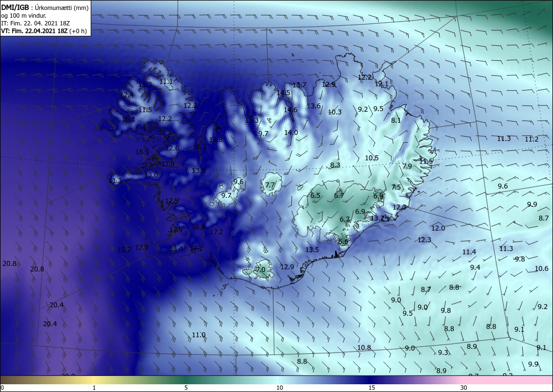Viewport: 553px width, 392px height.
Task: Click the 12.6 value on the map
Action: (172, 148)
